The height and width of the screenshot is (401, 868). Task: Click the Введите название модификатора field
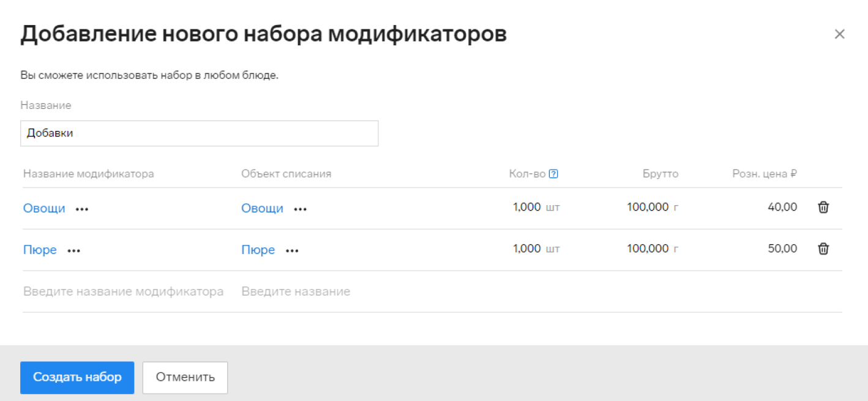(123, 291)
